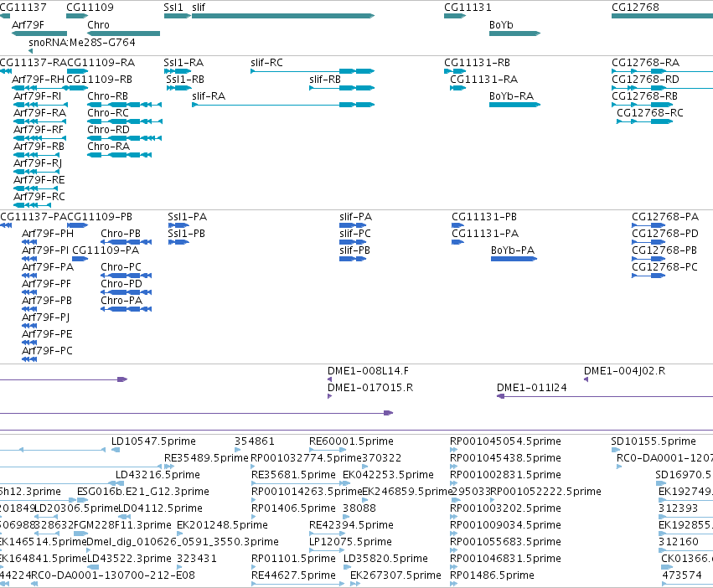The width and height of the screenshot is (713, 588).
Task: Click the snoRNA:Me28S-G764 label
Action: 82,42
